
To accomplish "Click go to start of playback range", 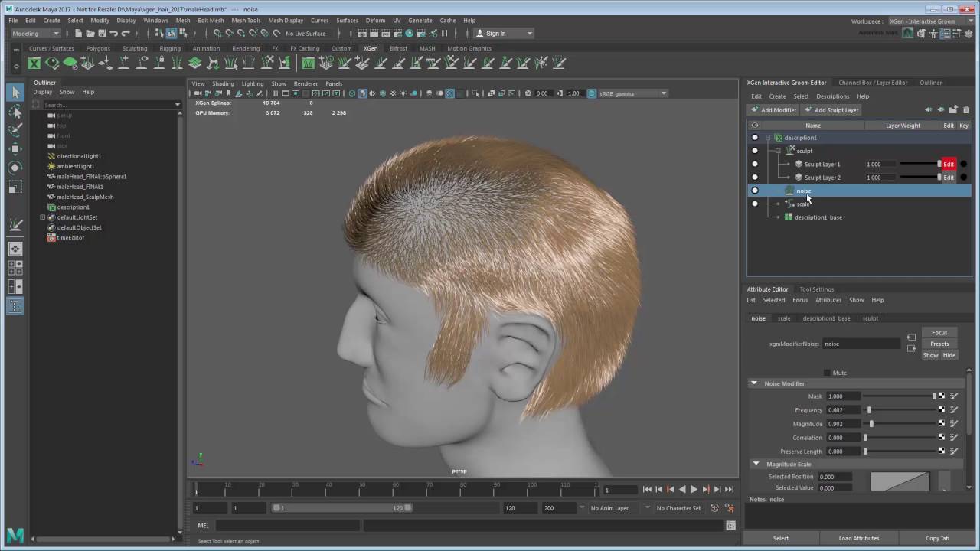I will pos(647,490).
